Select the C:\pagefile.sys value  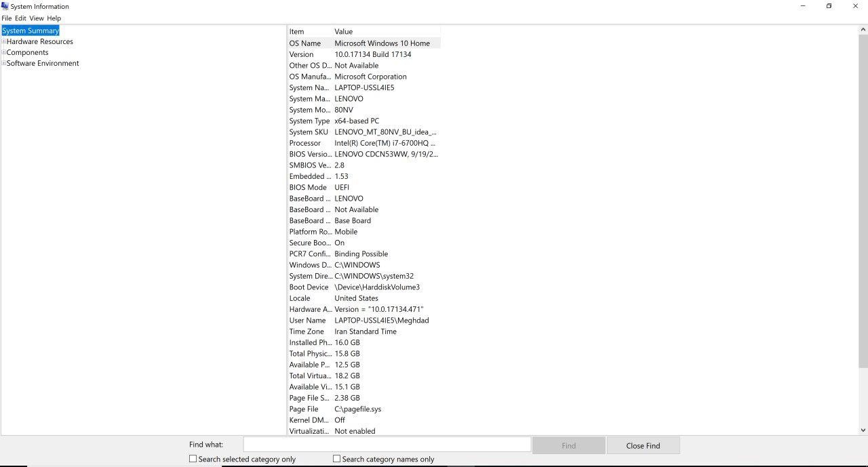point(357,409)
